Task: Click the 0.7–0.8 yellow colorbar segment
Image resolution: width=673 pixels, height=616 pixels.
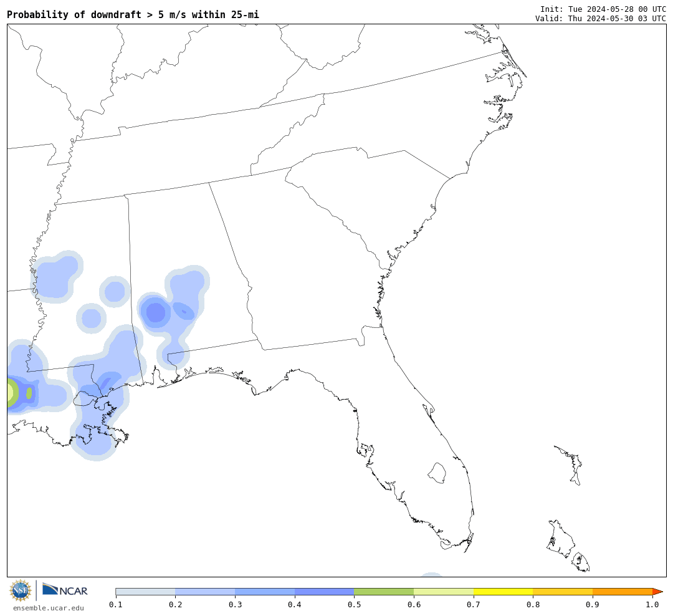Action: [x=504, y=592]
